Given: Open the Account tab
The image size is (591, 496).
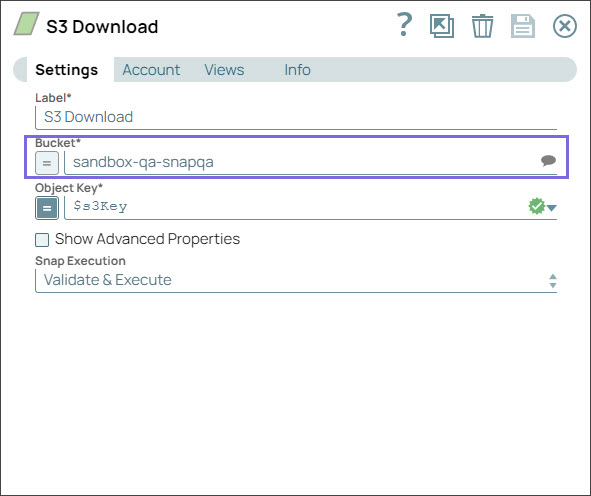Looking at the screenshot, I should (151, 70).
